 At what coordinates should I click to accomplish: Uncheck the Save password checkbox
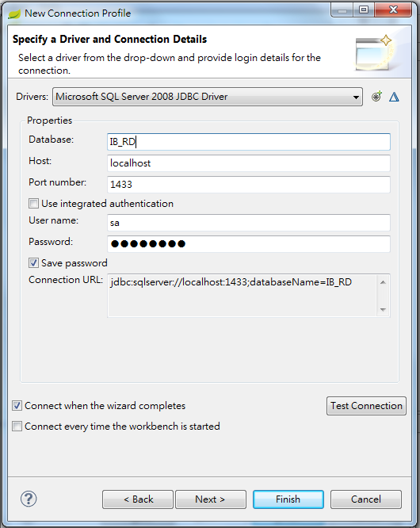pos(33,262)
